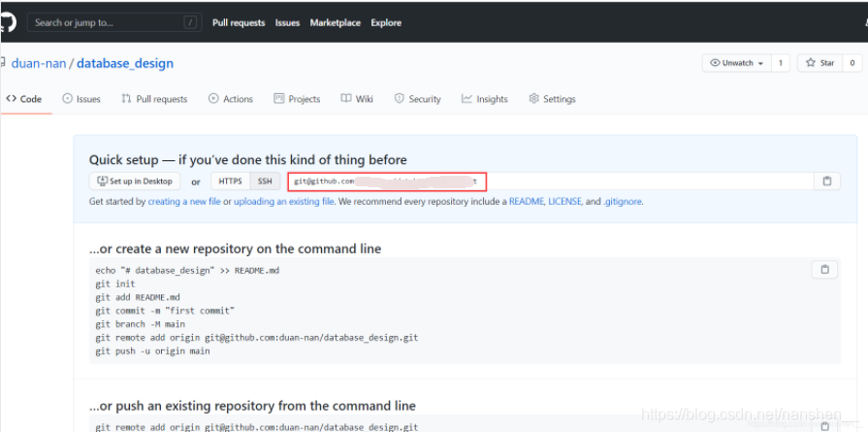Copy the clone URL to clipboard
The image size is (868, 432).
(x=827, y=182)
